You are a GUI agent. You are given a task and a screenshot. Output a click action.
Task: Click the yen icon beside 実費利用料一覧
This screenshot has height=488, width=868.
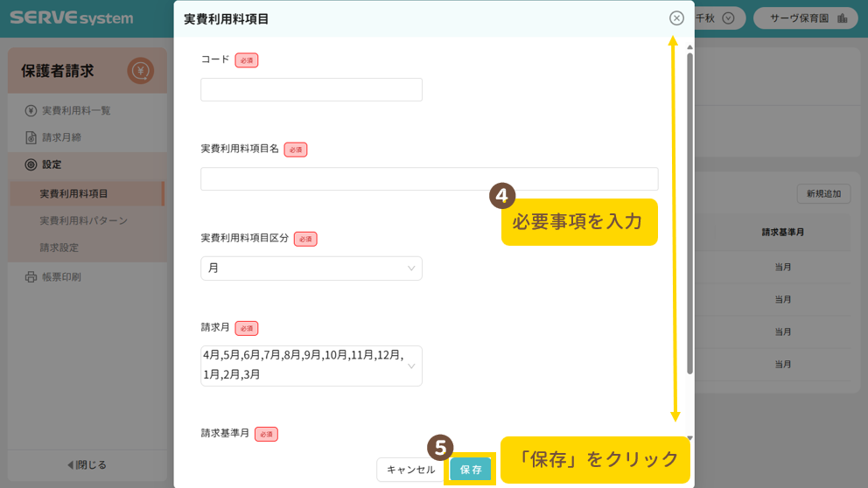point(31,111)
